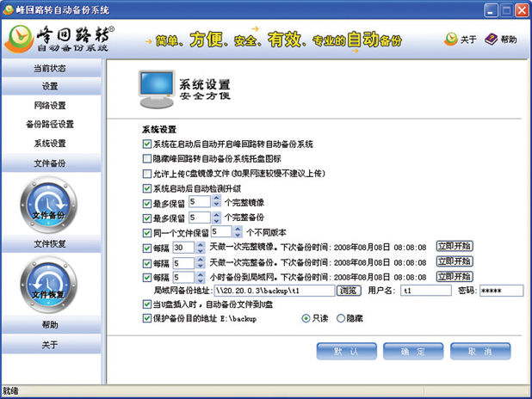Enable 隐藏峰回路转自动备份系统托盘图标 checkbox
The width and height of the screenshot is (532, 399).
pyautogui.click(x=147, y=158)
